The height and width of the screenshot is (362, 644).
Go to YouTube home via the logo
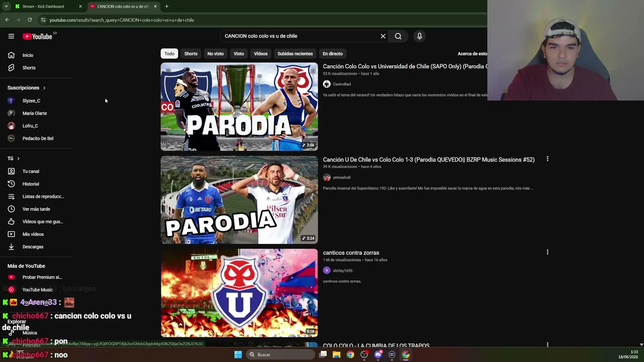[37, 36]
